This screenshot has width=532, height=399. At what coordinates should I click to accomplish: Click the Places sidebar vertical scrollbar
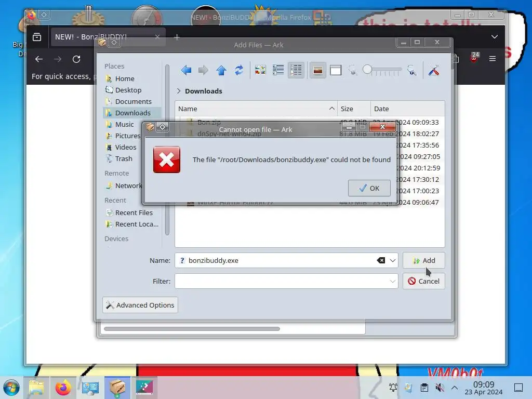pos(167,149)
